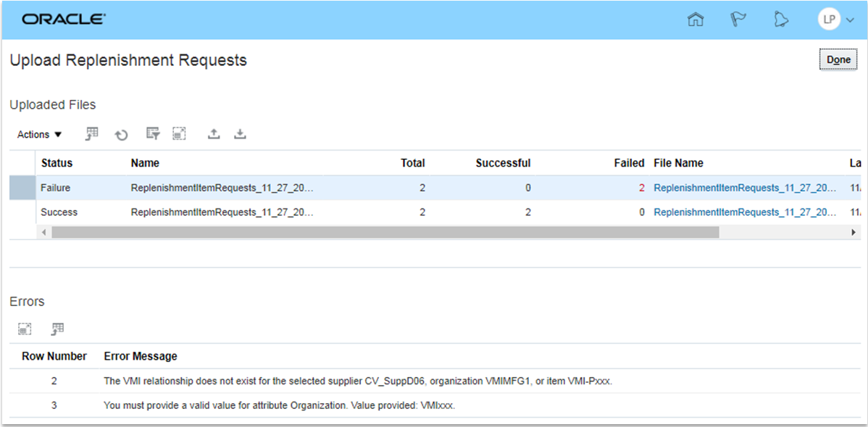
Task: Open the Actions dropdown menu
Action: pyautogui.click(x=39, y=135)
